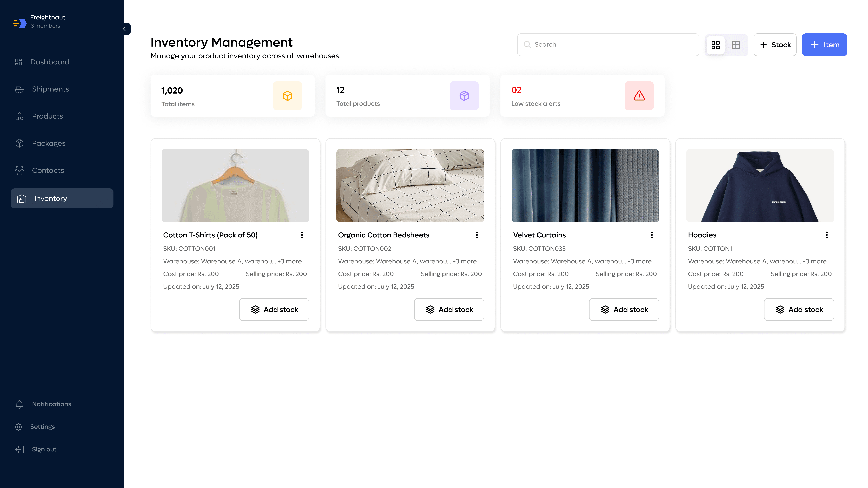868x488 pixels.
Task: Open Shipments from the sidebar
Action: pos(50,89)
